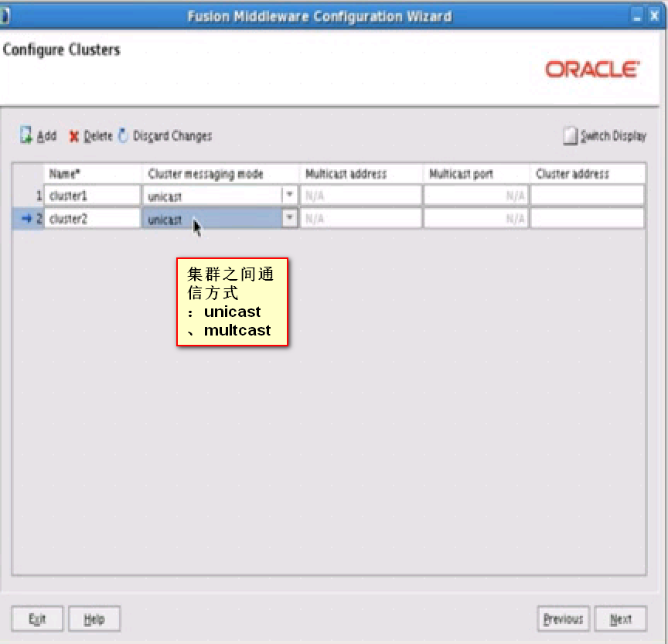Screen dimensions: 668x644
Task: Click Cluster address field for cluster1
Action: [x=588, y=196]
